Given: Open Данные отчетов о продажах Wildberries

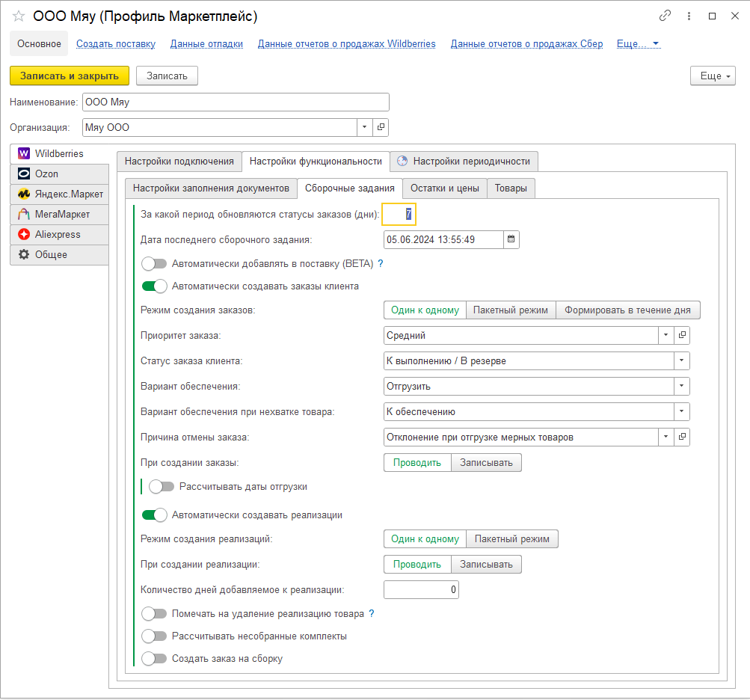Looking at the screenshot, I should [347, 44].
